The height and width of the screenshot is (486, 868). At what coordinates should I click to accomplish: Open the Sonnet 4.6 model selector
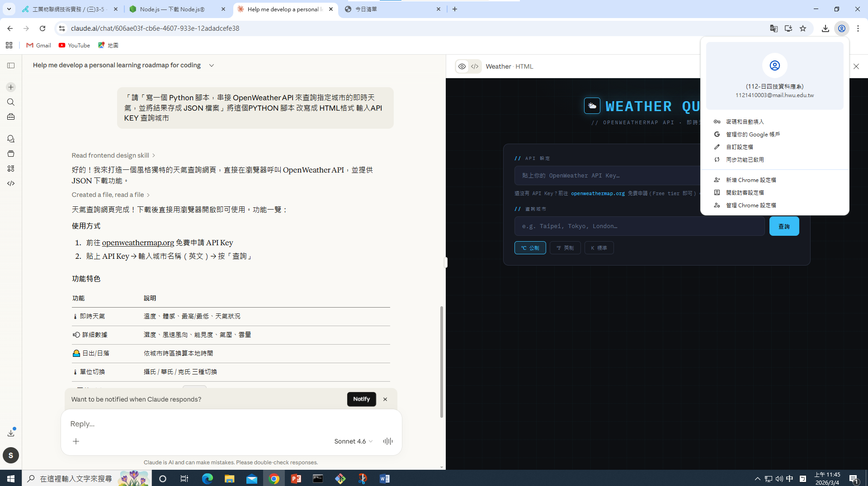click(353, 441)
